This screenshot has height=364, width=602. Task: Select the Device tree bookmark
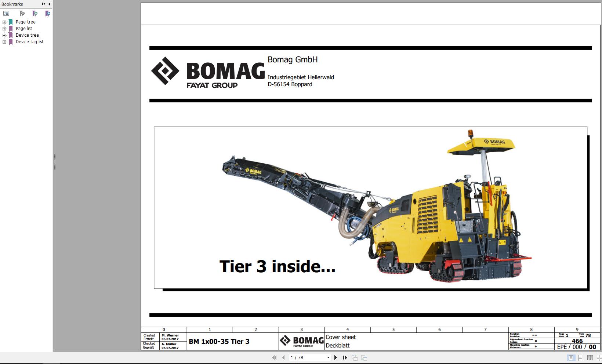(27, 35)
